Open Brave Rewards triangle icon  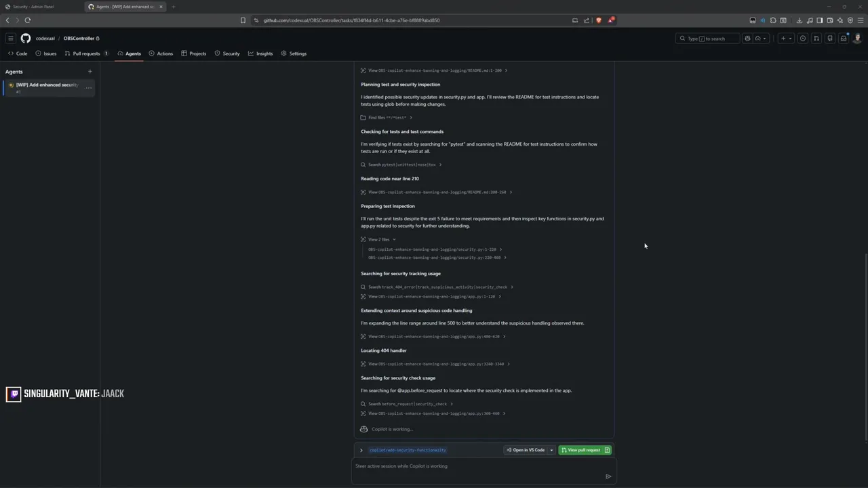(610, 20)
